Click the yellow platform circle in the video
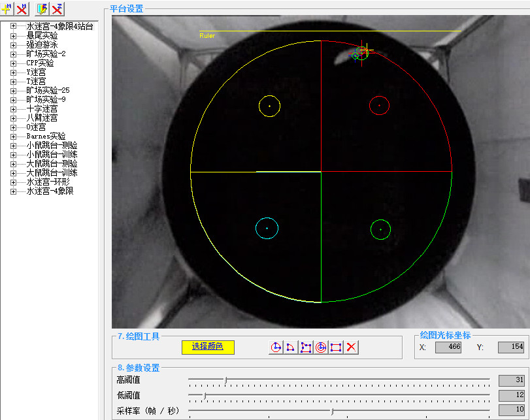Viewport: 530px width, 420px height. pos(269,106)
